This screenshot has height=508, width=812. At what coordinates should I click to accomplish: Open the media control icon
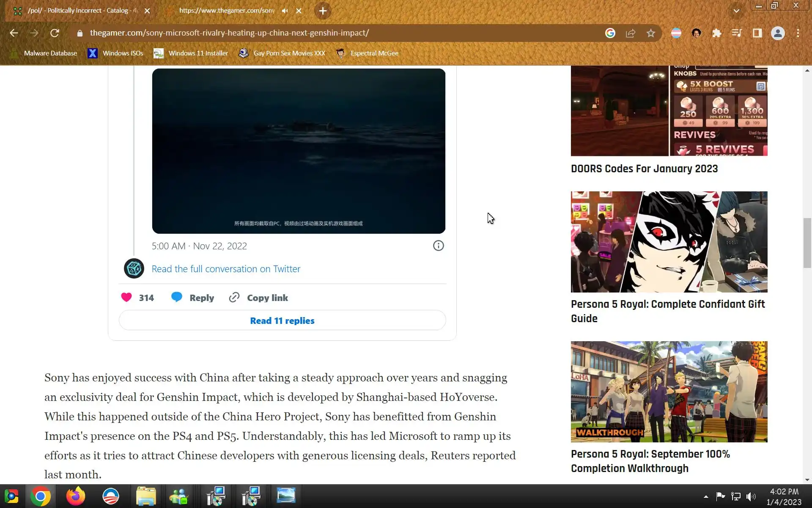[737, 33]
